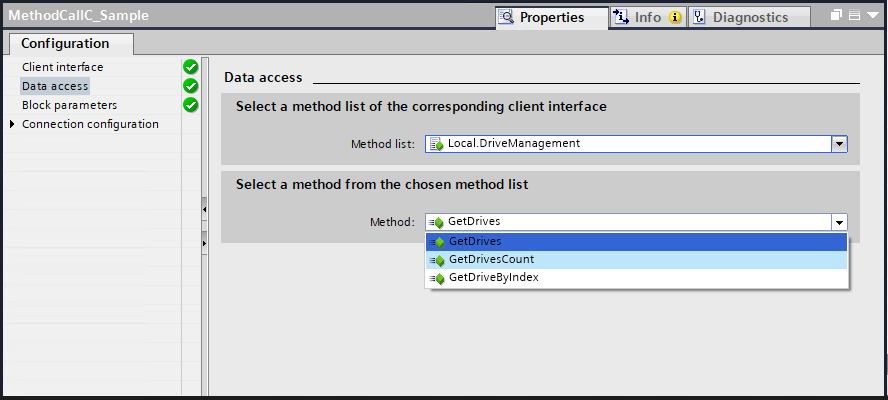
Task: Click green checkmark beside Block parameters
Action: tap(190, 105)
